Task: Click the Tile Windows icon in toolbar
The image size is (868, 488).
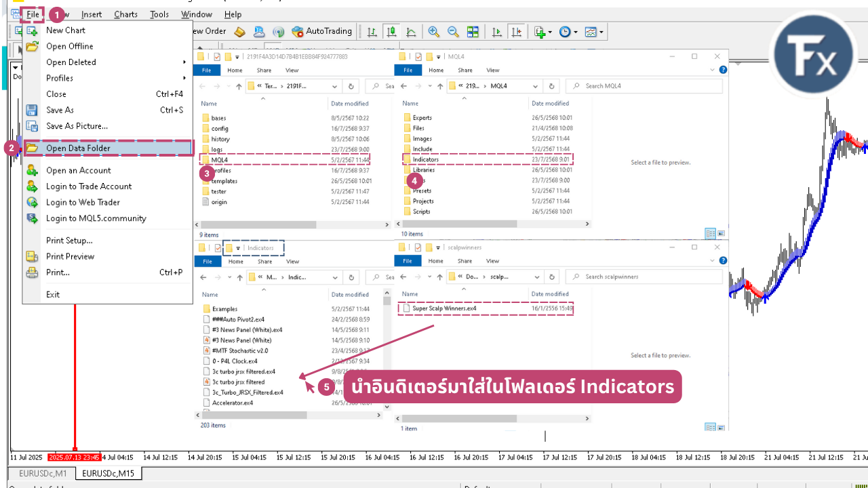Action: click(x=473, y=32)
